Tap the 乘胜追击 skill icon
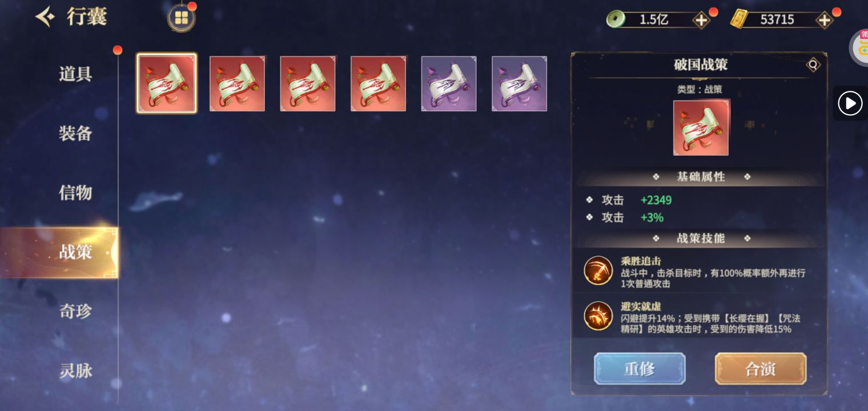 tap(598, 270)
